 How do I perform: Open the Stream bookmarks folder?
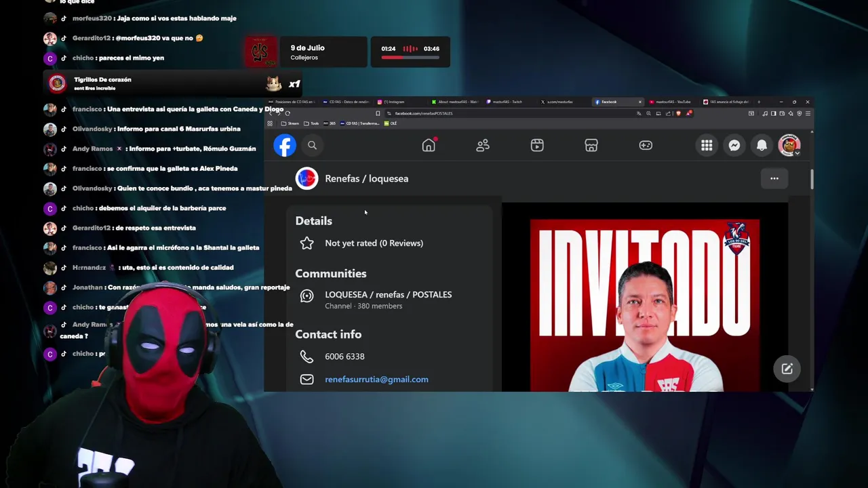point(290,123)
